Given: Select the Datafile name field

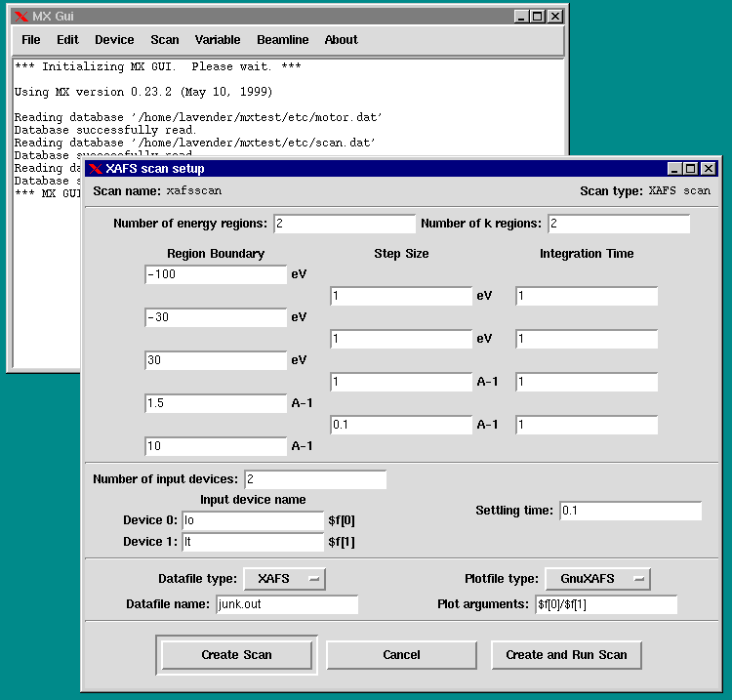Looking at the screenshot, I should click(287, 604).
